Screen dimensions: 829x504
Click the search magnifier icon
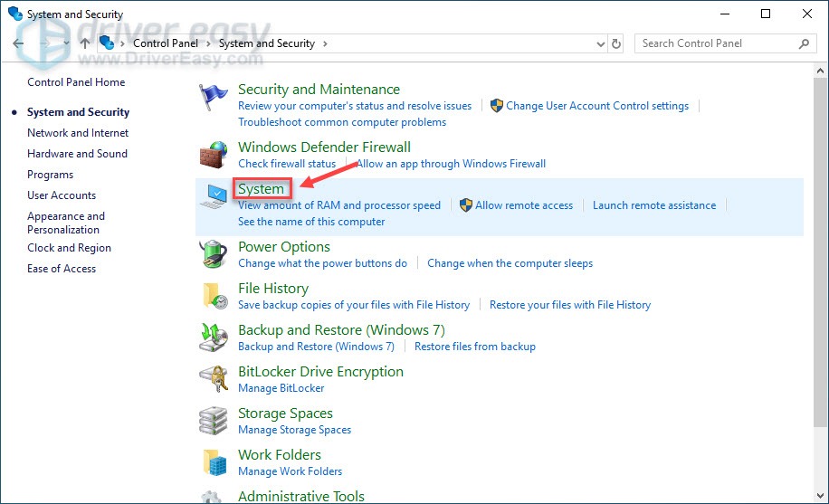[x=804, y=43]
